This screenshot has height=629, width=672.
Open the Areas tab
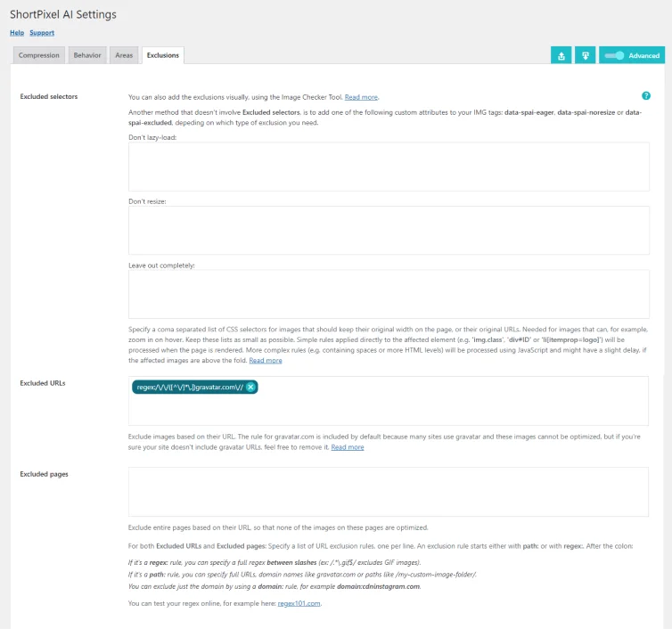(124, 55)
